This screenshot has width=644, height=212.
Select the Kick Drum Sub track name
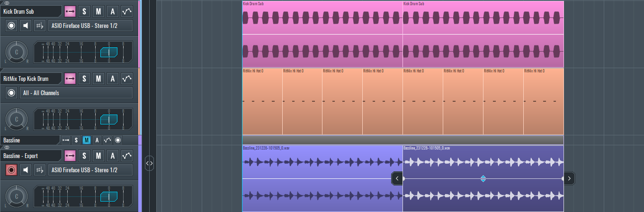(31, 11)
